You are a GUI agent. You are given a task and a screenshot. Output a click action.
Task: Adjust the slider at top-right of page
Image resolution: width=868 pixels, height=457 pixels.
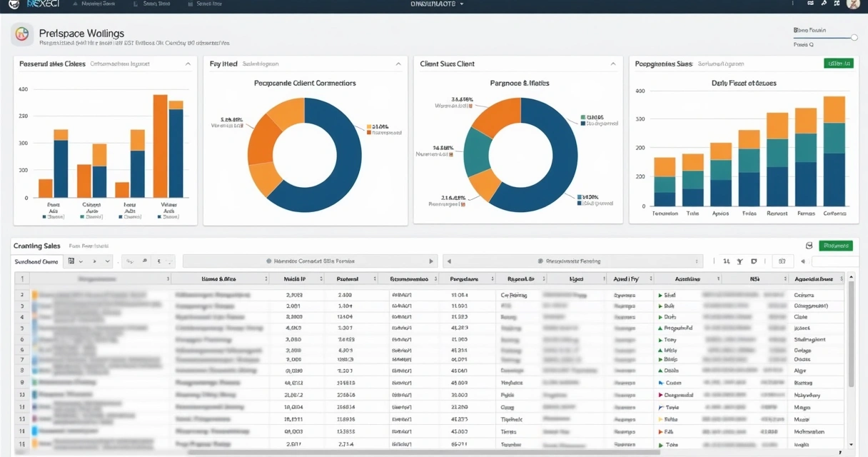(854, 37)
